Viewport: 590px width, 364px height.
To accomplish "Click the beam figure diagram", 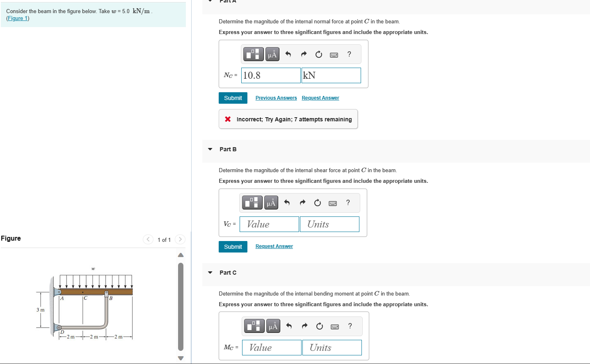I will (x=85, y=304).
